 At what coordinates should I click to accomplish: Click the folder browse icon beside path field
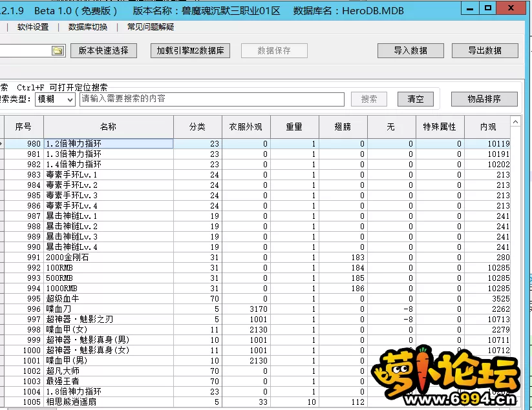click(58, 51)
